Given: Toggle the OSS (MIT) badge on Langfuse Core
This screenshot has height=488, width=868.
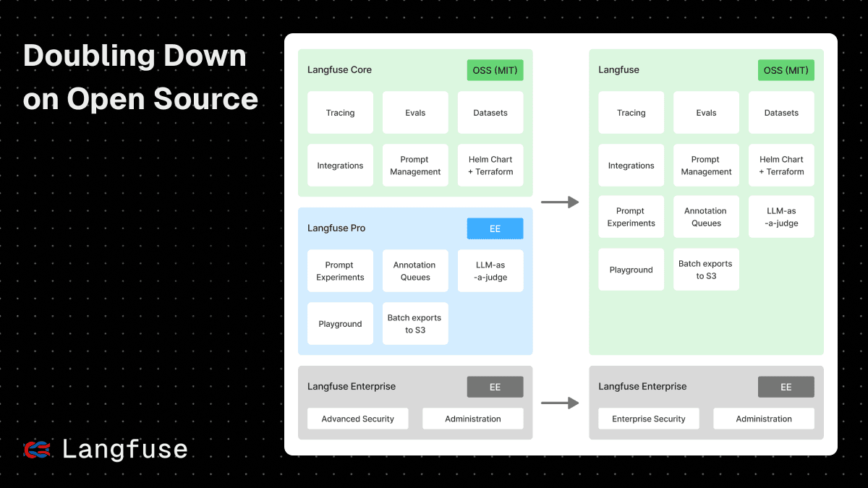Looking at the screenshot, I should [x=495, y=70].
